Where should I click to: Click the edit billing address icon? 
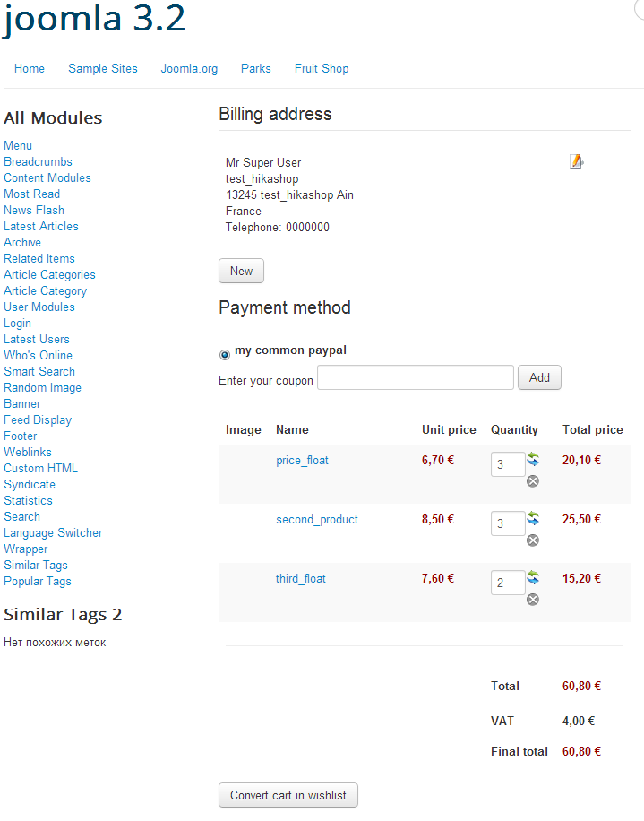[x=576, y=161]
